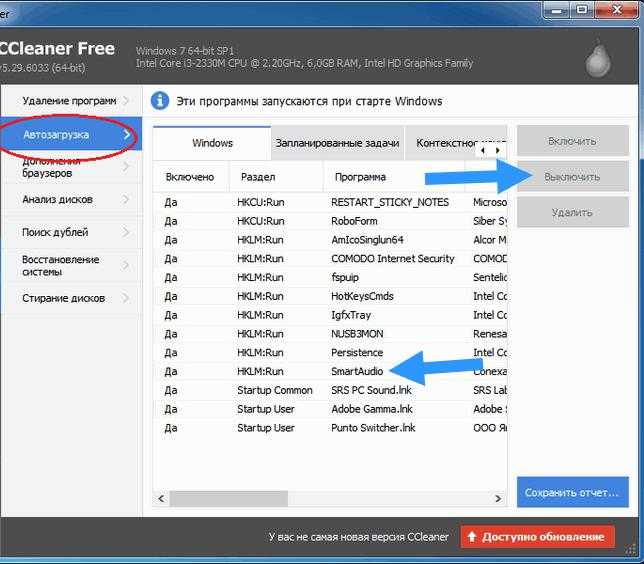Viewport: 644px width, 564px height.
Task: Click the window resize grip corner
Action: coord(632,550)
